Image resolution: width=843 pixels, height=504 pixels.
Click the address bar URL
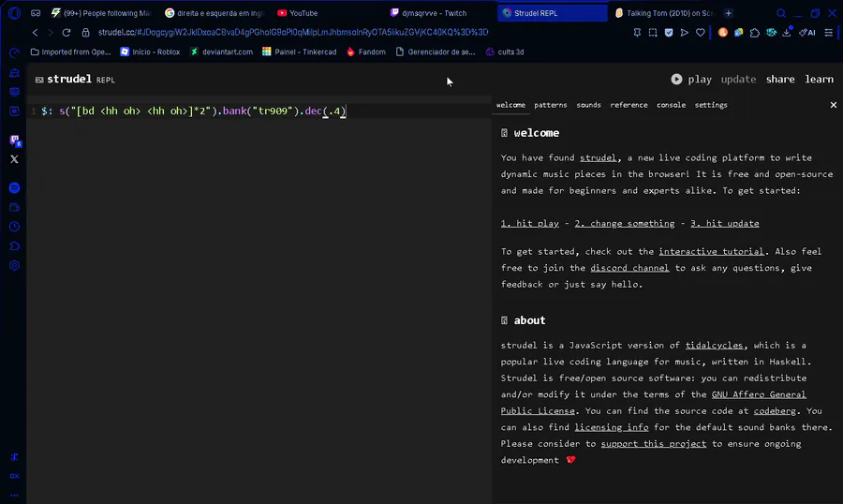point(293,32)
